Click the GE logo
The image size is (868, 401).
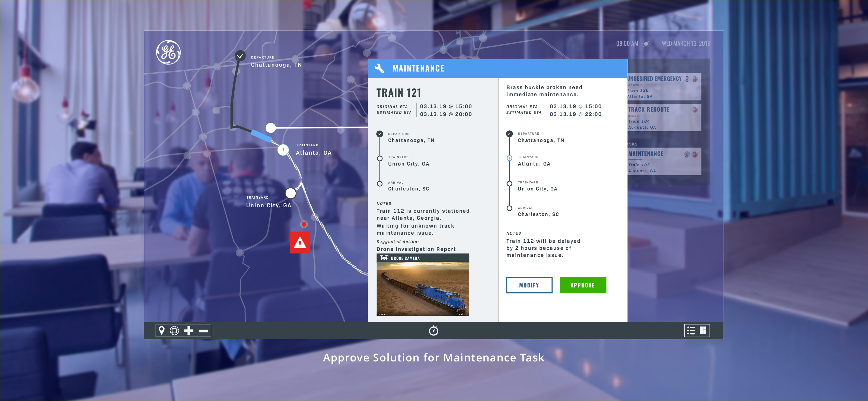click(168, 53)
